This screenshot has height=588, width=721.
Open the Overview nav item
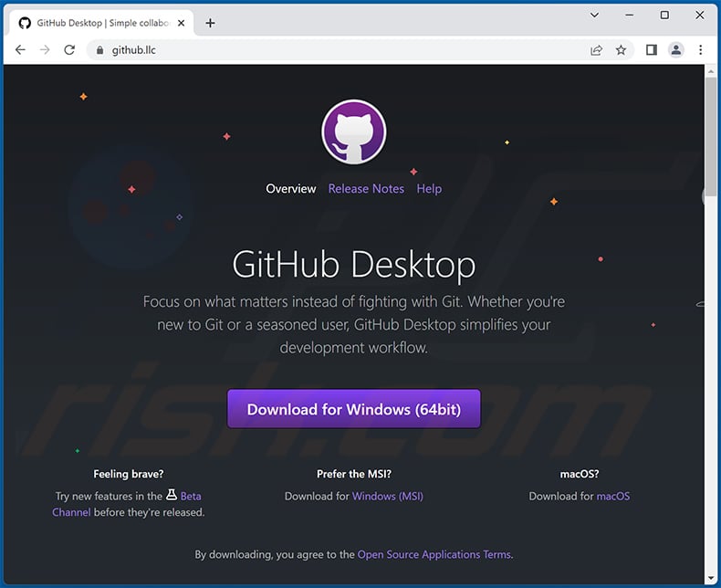(x=290, y=189)
